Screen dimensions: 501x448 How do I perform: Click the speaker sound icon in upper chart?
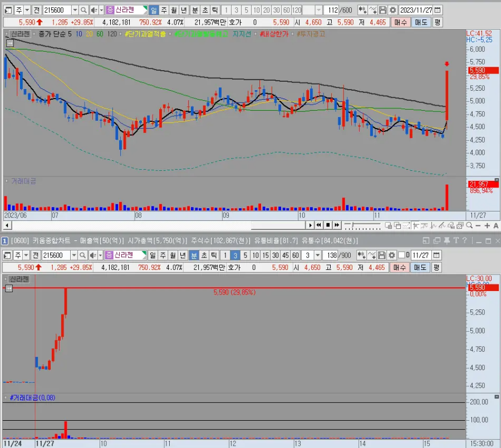click(x=94, y=10)
